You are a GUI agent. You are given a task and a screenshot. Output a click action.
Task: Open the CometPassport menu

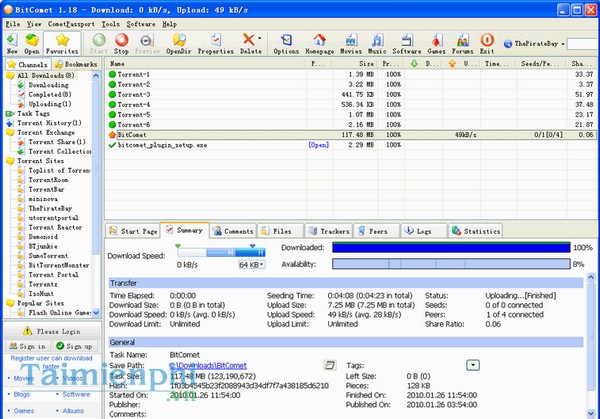click(71, 24)
